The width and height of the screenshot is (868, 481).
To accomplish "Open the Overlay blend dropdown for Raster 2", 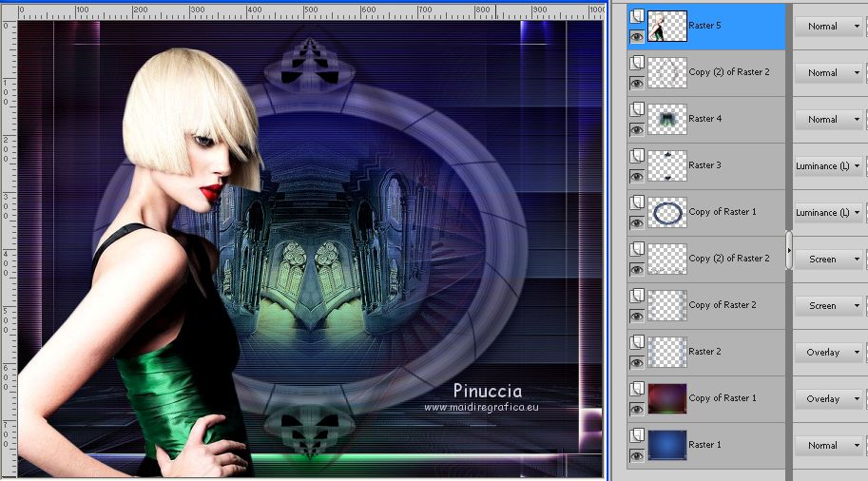I will [830, 352].
